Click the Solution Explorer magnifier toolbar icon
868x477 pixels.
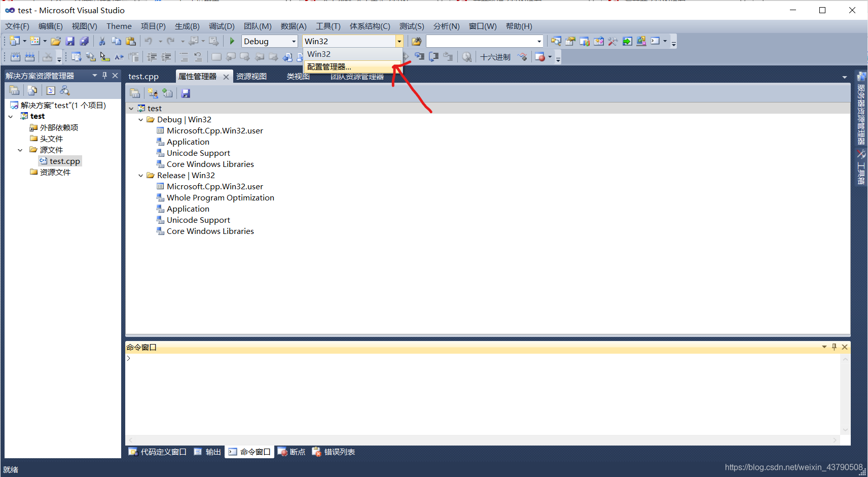[556, 42]
